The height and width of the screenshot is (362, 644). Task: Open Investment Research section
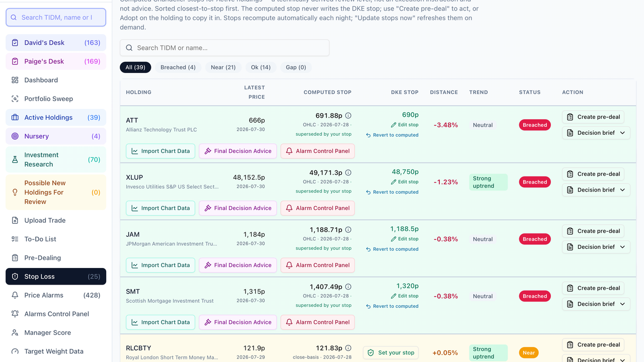(x=56, y=159)
